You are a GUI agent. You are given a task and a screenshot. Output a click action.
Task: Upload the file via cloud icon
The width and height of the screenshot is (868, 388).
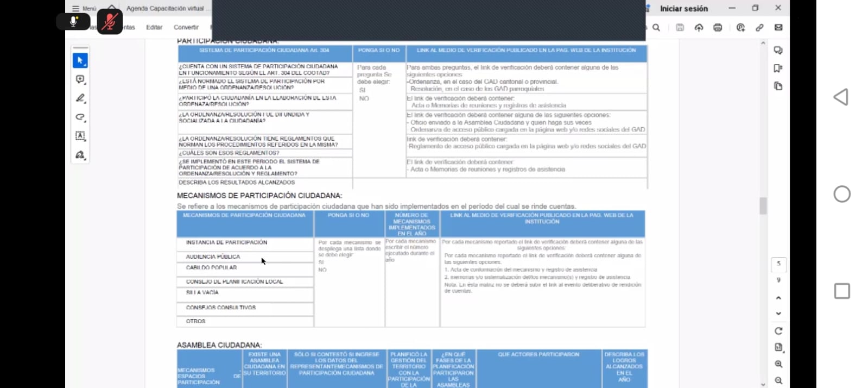point(699,28)
